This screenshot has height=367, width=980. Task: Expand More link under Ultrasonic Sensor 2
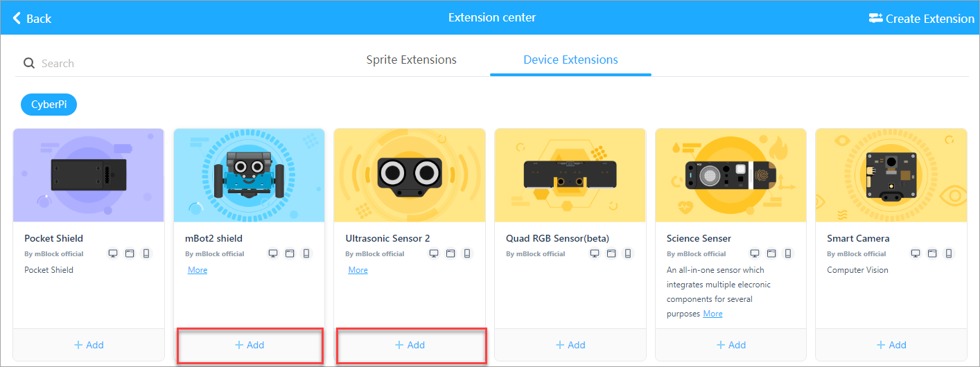tap(358, 270)
